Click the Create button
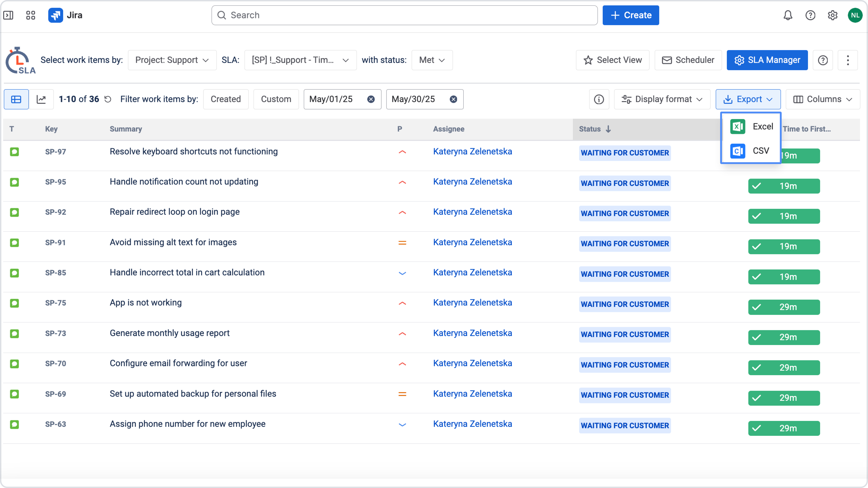Image resolution: width=868 pixels, height=488 pixels. 631,15
